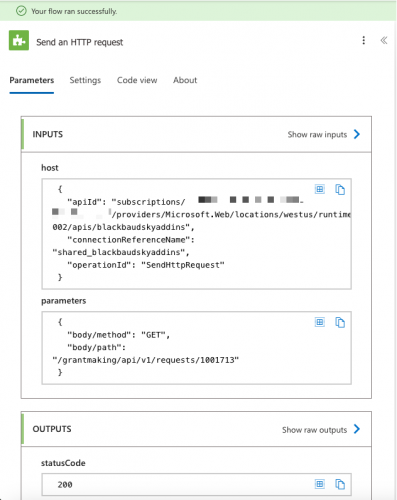This screenshot has width=397, height=500.
Task: Click the "operationId": "SendHttpRequest" line
Action: tap(146, 265)
